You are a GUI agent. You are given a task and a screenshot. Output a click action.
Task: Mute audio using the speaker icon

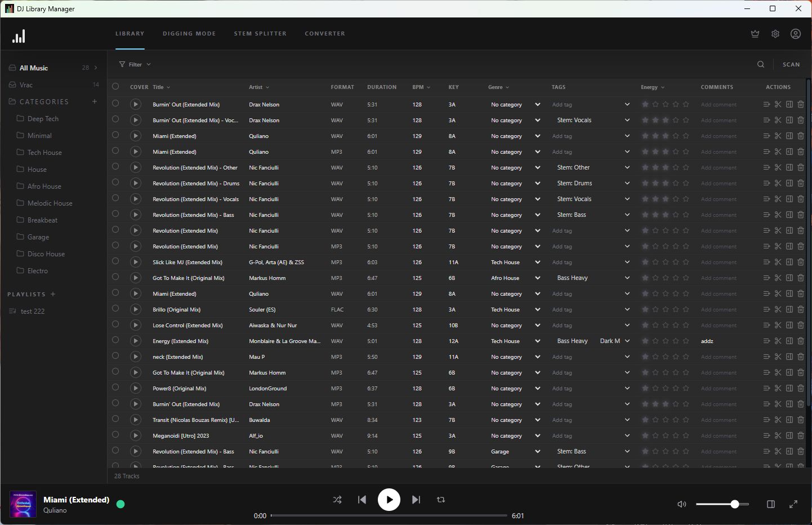[681, 504]
